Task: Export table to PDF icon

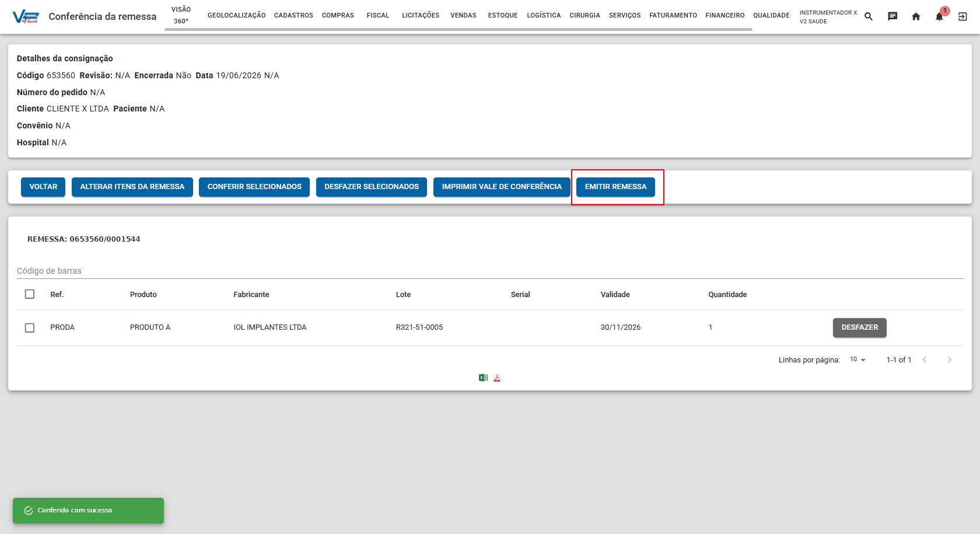Action: point(497,378)
